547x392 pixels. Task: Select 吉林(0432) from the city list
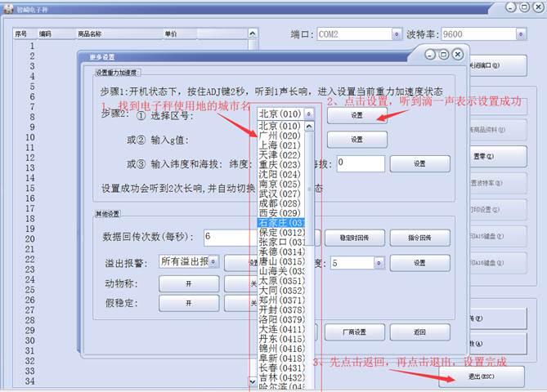(280, 377)
